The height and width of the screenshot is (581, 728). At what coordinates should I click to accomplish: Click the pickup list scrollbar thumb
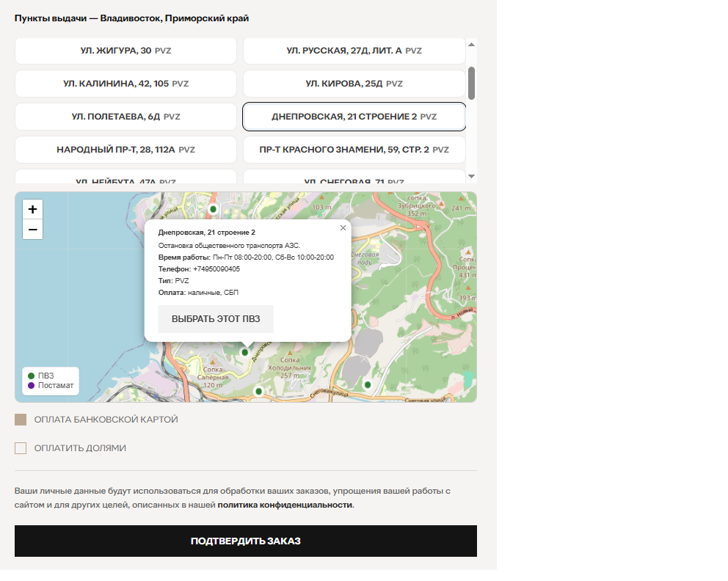coord(471,83)
